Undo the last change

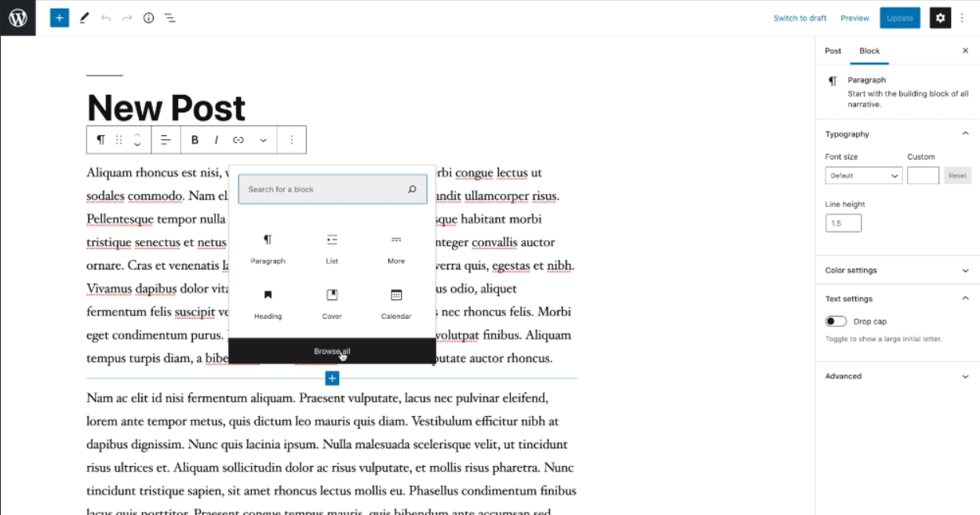(106, 17)
